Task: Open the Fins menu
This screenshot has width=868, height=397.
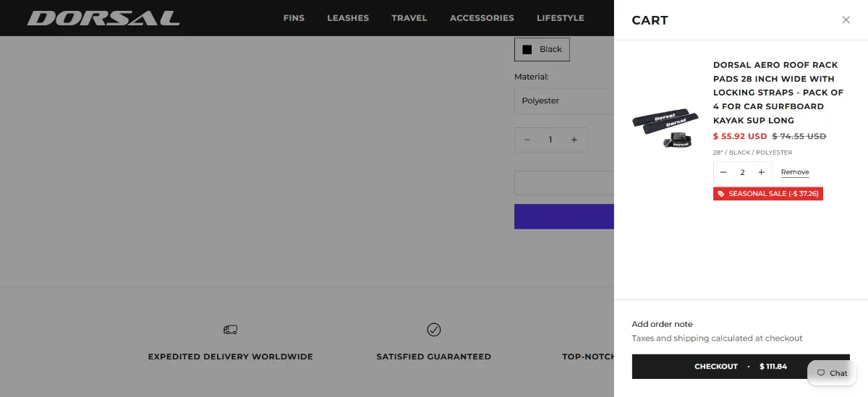Action: click(x=294, y=18)
